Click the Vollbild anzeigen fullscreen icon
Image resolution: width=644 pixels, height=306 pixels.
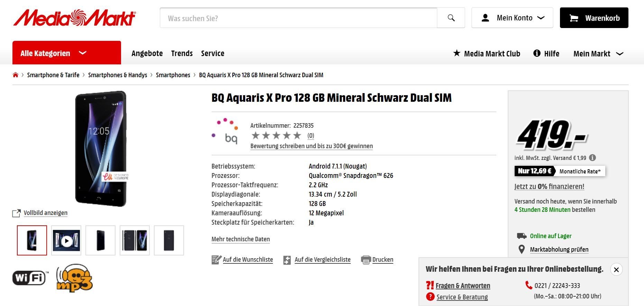coord(16,213)
